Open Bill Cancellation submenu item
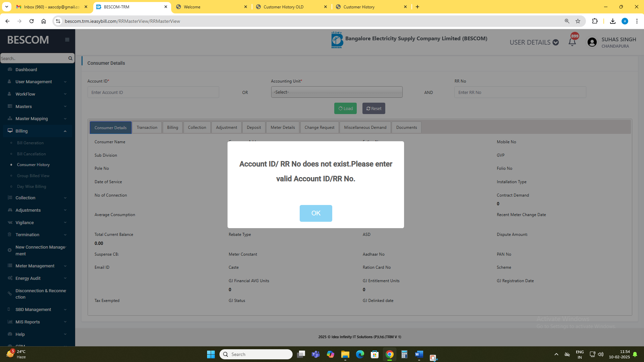Screen dimensions: 644x362 31,154
